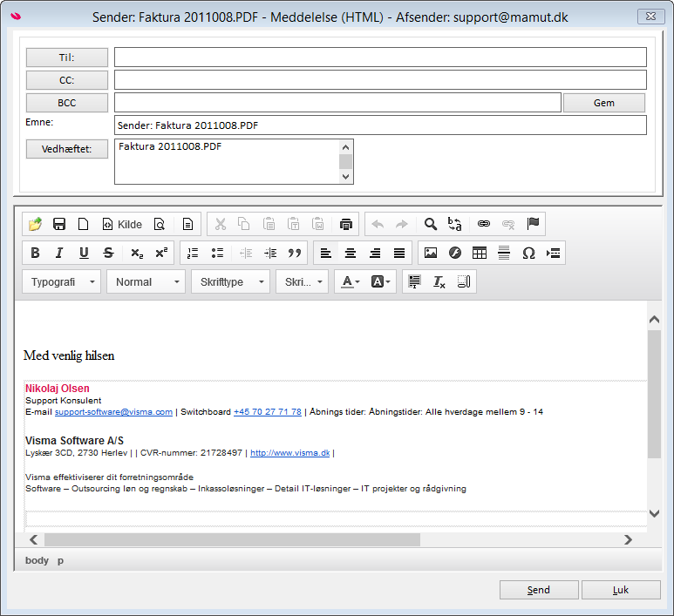Center align the text
The height and width of the screenshot is (616, 674).
(x=351, y=253)
